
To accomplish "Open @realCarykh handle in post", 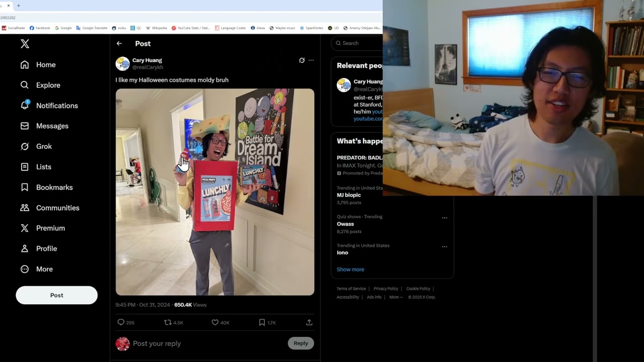I will (x=147, y=67).
